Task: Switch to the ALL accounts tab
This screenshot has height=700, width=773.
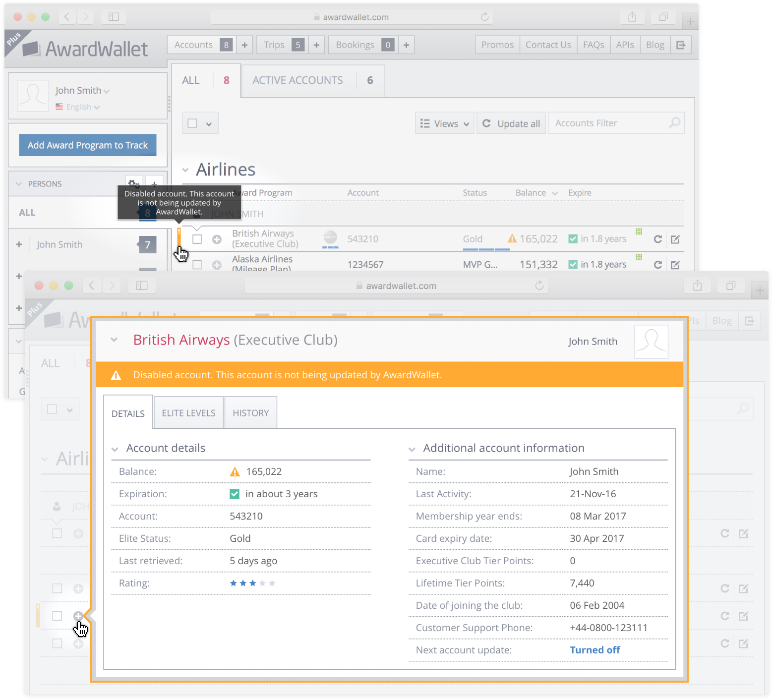Action: [x=206, y=80]
